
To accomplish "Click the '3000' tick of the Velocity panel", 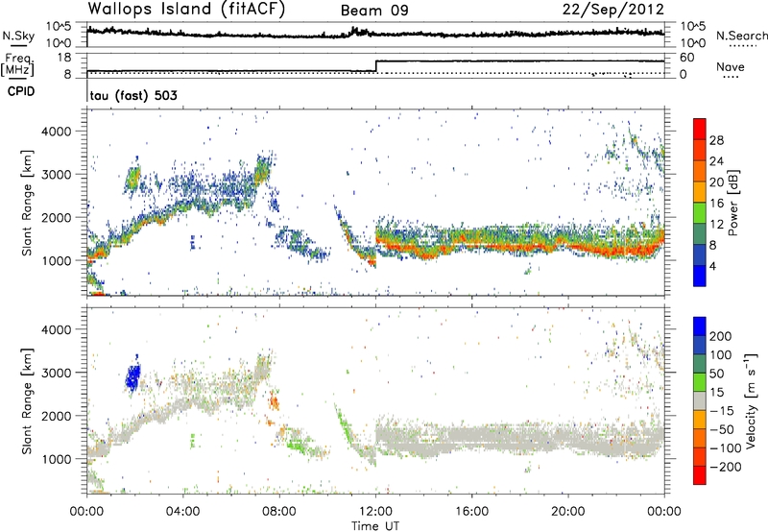I will pos(56,373).
